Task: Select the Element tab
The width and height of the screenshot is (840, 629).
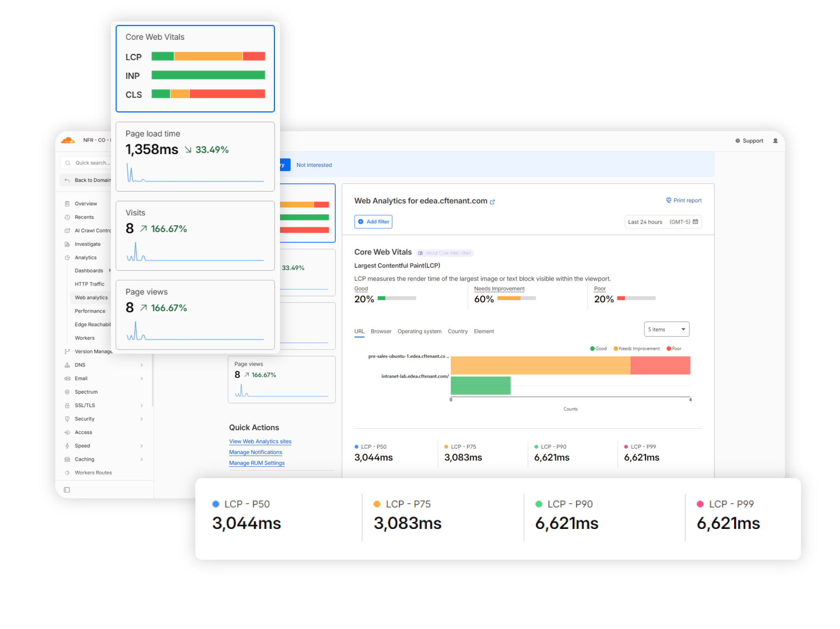Action: pyautogui.click(x=484, y=331)
